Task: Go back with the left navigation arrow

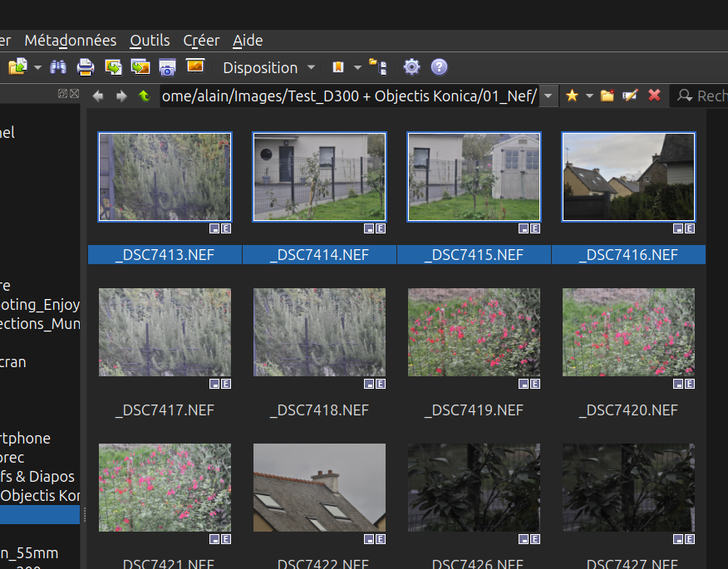Action: click(98, 96)
